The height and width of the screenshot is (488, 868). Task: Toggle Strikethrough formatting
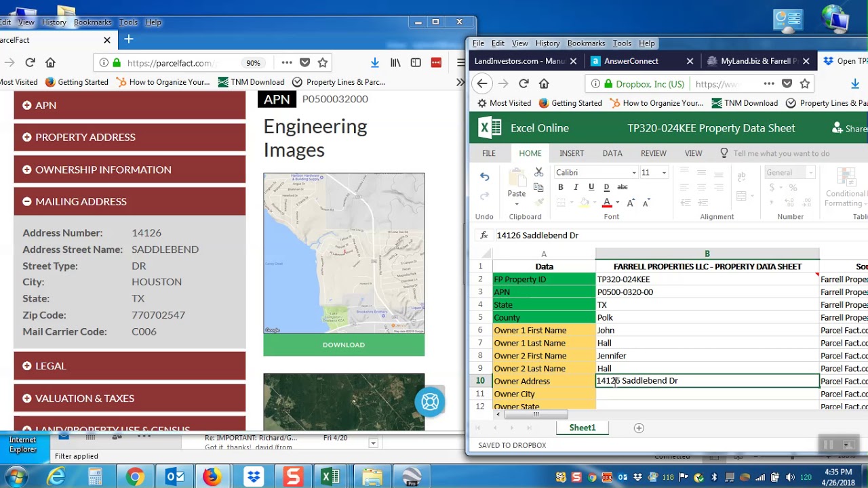point(623,187)
